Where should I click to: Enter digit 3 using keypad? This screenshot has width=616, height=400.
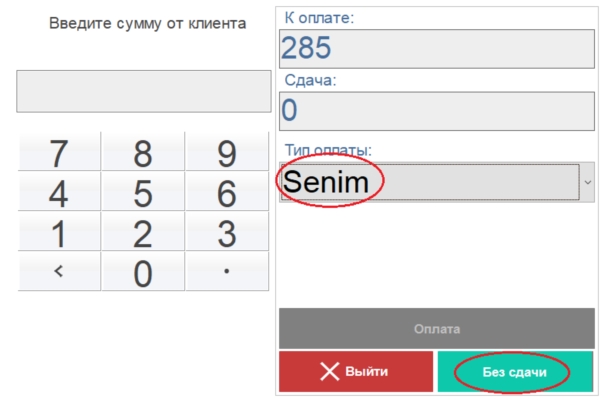pos(227,232)
